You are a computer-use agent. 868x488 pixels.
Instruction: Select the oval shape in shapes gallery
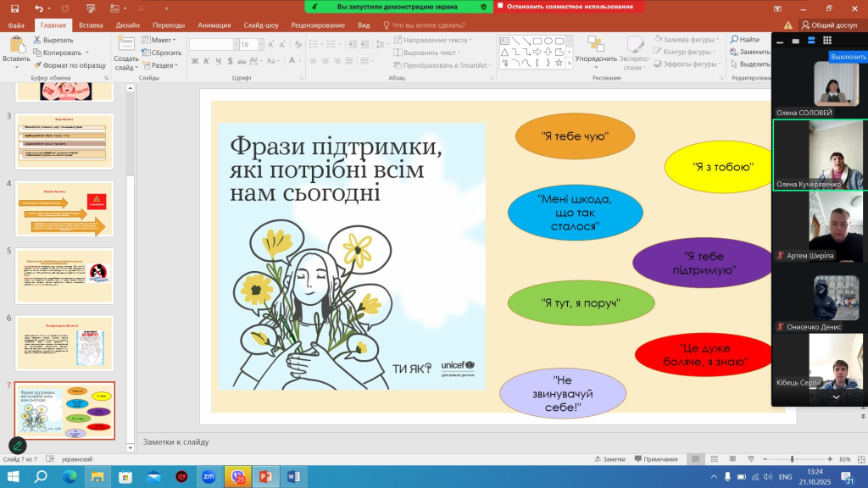coord(548,41)
